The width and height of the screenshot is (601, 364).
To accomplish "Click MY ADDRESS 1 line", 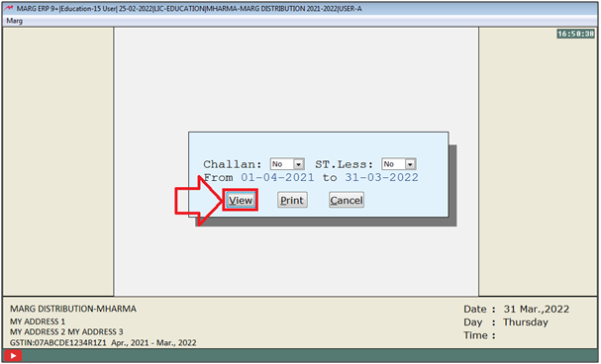I will [38, 321].
